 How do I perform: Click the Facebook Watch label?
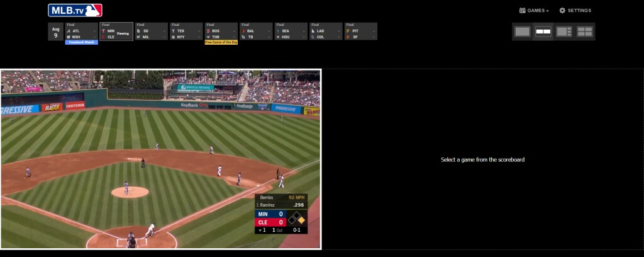pyautogui.click(x=81, y=43)
